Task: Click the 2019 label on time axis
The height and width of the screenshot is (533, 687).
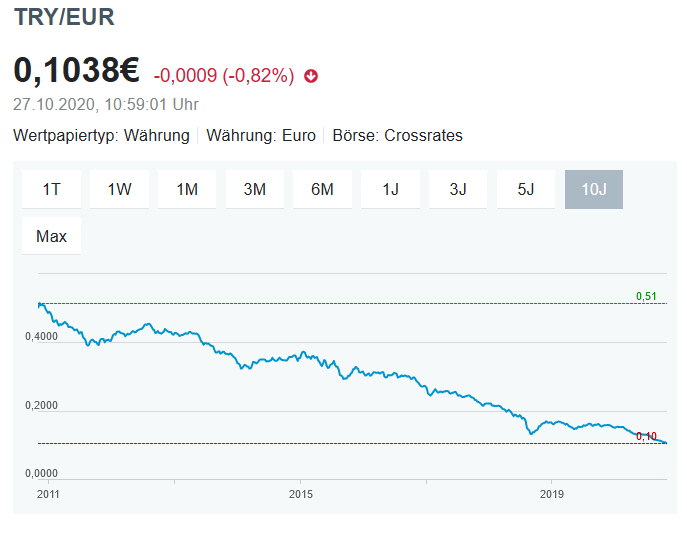Action: tap(552, 494)
